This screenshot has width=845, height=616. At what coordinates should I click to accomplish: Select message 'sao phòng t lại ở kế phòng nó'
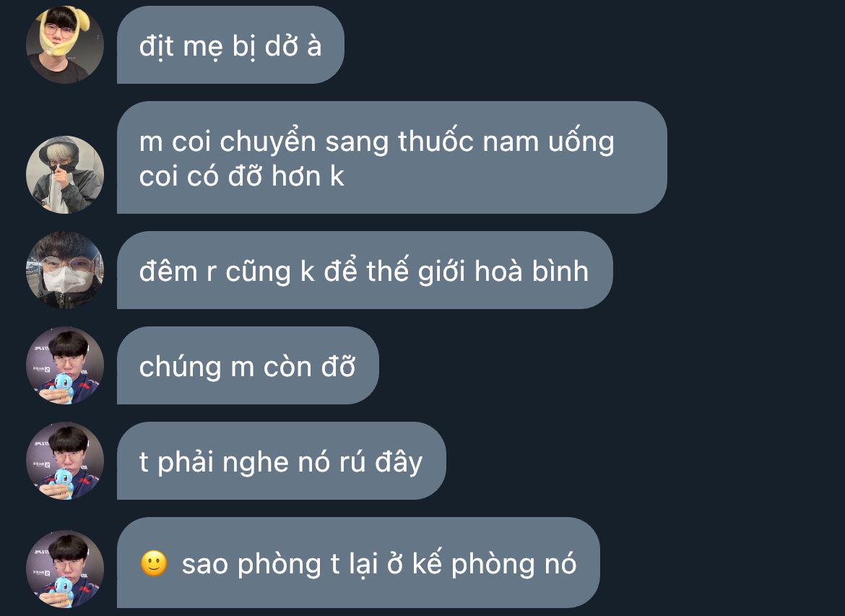click(358, 563)
